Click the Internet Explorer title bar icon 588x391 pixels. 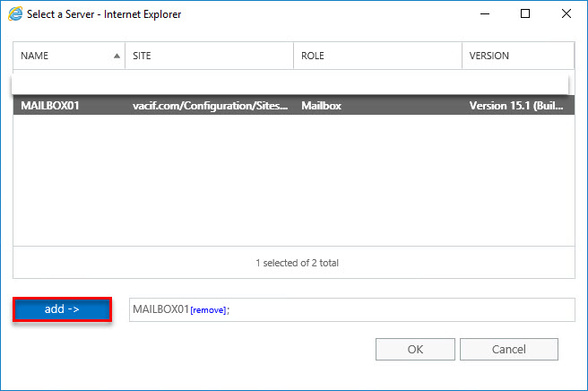tap(15, 14)
